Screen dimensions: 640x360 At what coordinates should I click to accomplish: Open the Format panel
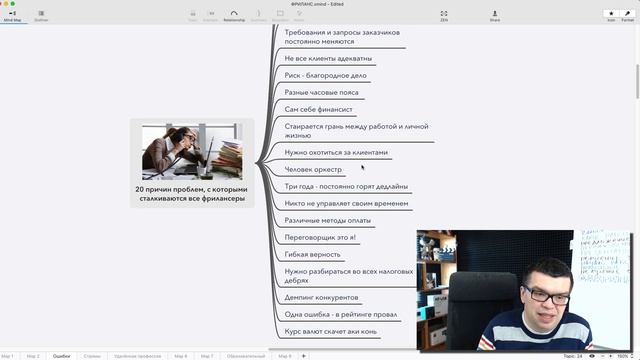click(x=627, y=16)
